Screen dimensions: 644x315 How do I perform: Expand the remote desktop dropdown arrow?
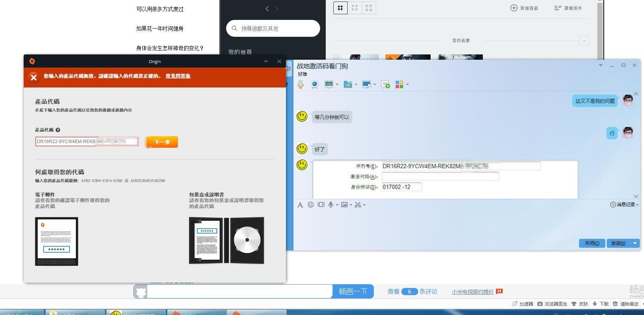coord(375,84)
